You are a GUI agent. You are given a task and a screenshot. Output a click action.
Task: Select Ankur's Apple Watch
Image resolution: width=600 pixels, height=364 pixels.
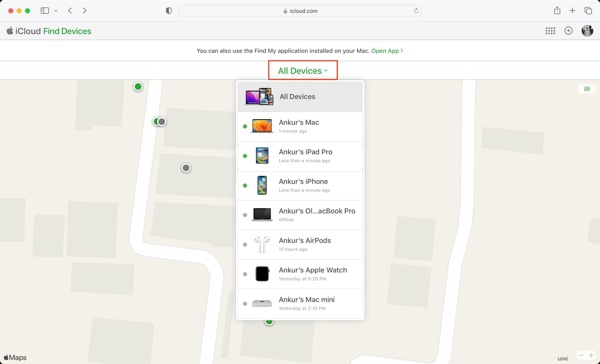coord(300,274)
